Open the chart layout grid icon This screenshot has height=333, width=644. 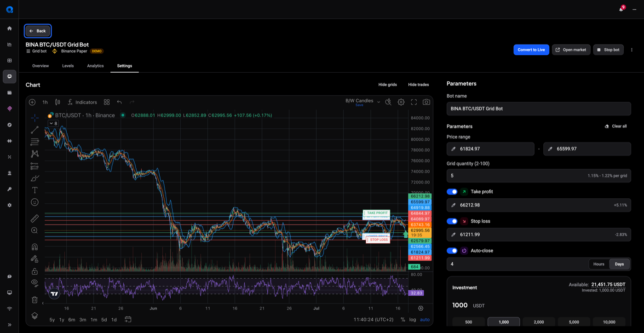click(107, 102)
